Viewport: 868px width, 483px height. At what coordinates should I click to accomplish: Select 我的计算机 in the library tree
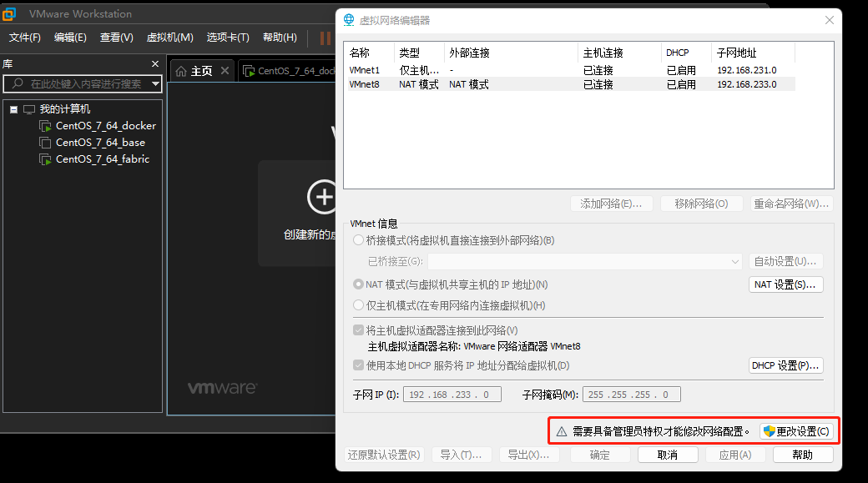pos(65,109)
